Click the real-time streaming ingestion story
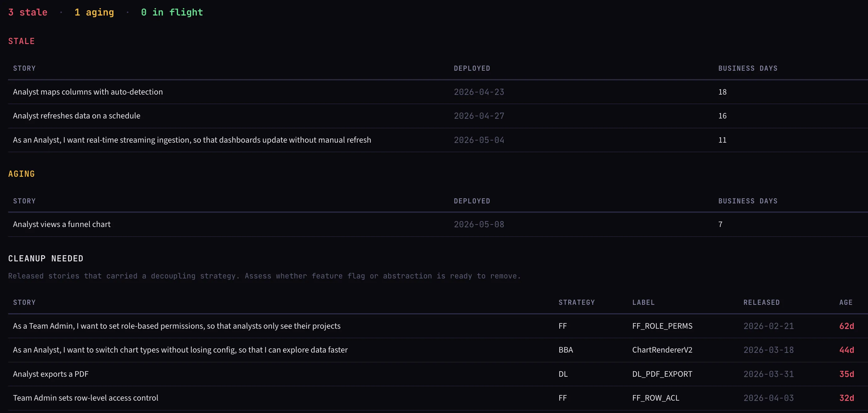The image size is (868, 413). tap(192, 140)
